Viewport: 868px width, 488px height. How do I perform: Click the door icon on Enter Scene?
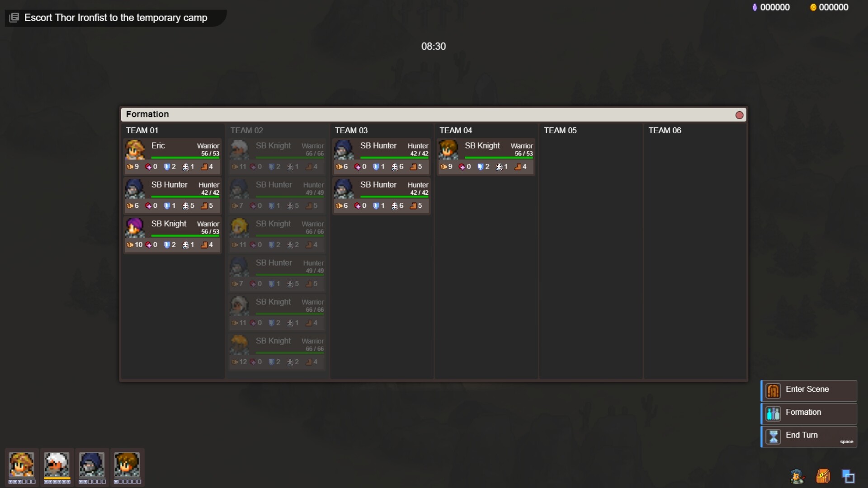773,390
